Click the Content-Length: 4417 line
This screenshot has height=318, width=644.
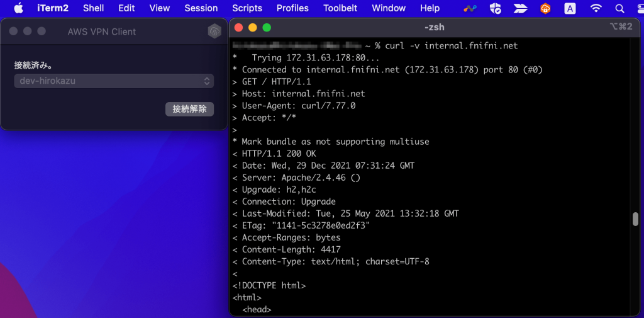point(286,250)
